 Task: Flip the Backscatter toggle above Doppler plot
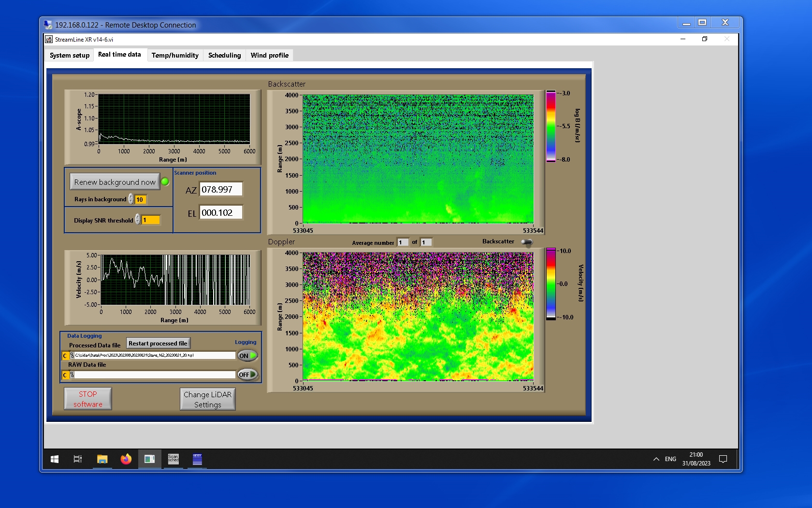pos(527,242)
